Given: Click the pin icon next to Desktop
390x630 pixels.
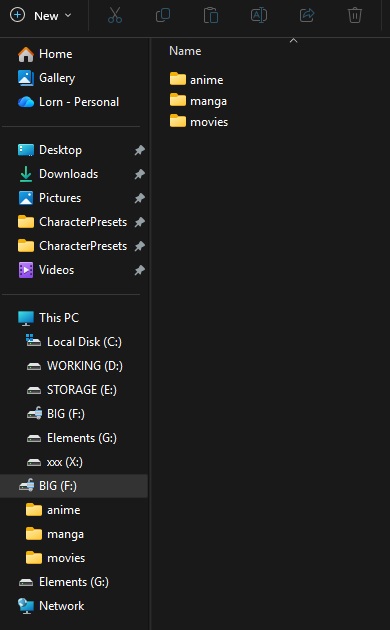Looking at the screenshot, I should click(x=139, y=150).
